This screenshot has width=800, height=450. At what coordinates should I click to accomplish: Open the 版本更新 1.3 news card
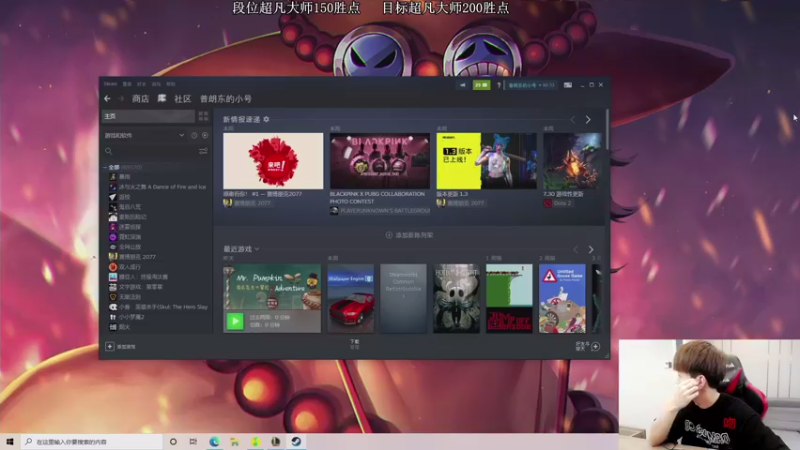(x=486, y=161)
